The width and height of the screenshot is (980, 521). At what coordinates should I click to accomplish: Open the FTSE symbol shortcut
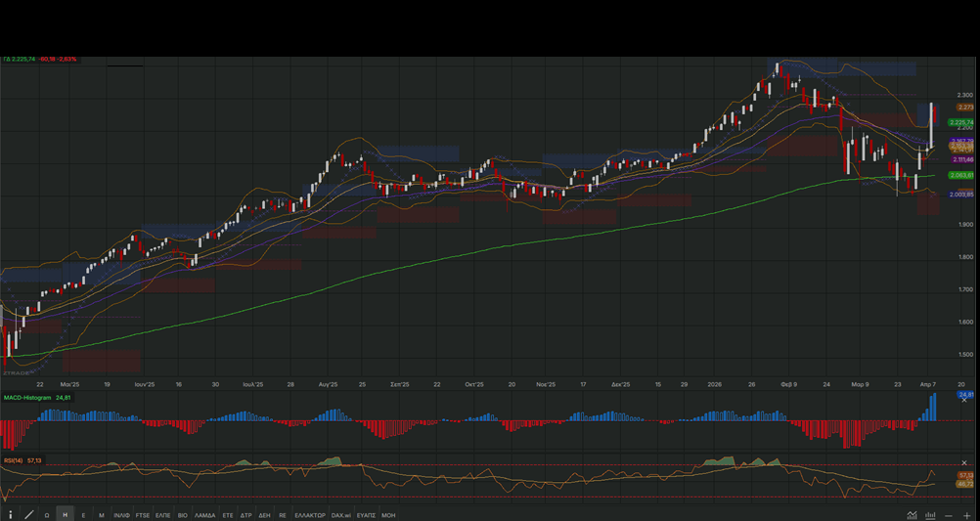143,515
